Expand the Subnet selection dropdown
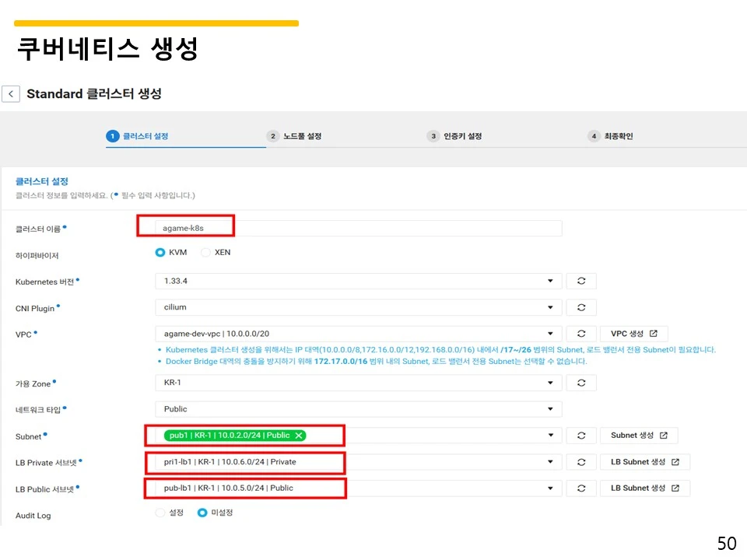Image resolution: width=747 pixels, height=560 pixels. tap(551, 436)
